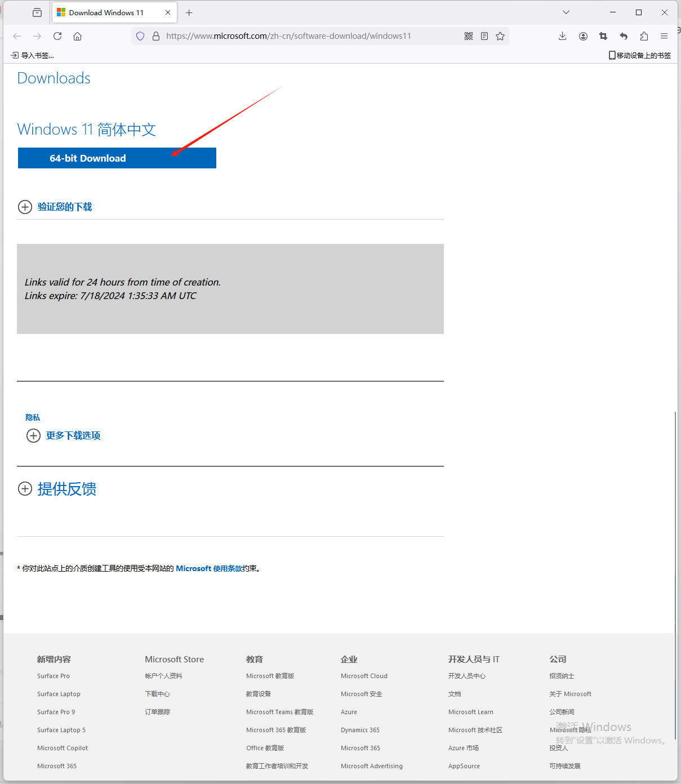Open 教育工作者培训和开发 link
This screenshot has height=784, width=681.
point(277,766)
